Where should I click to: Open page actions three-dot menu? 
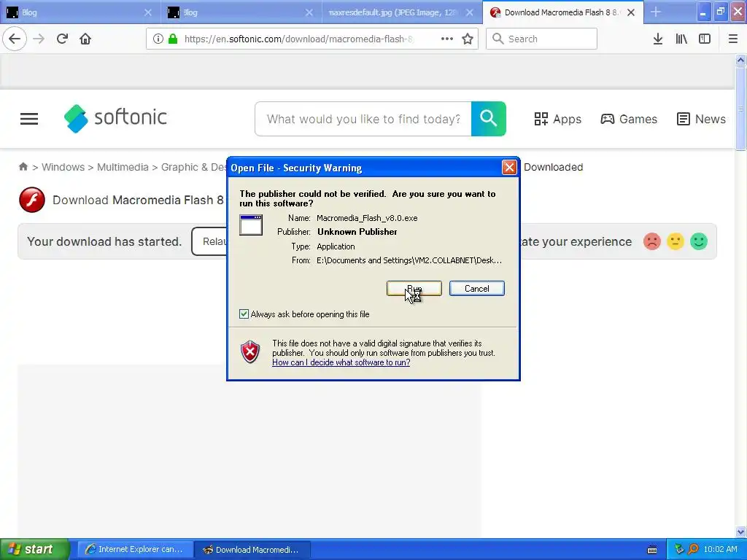[x=447, y=39]
